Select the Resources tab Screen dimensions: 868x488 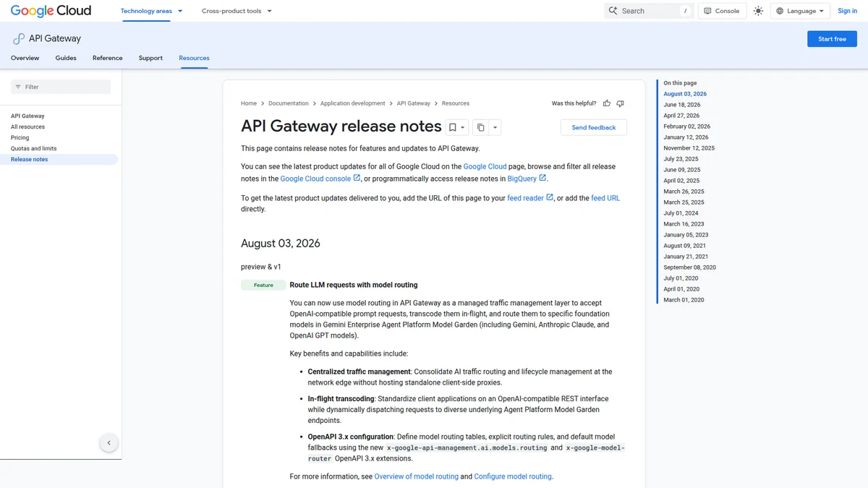click(194, 58)
